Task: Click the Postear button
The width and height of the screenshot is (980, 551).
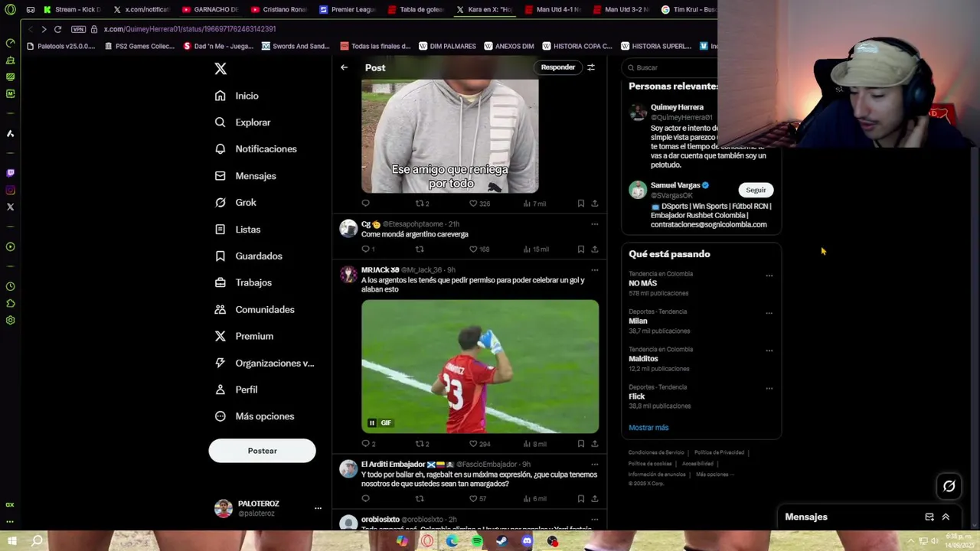Action: [x=262, y=451]
